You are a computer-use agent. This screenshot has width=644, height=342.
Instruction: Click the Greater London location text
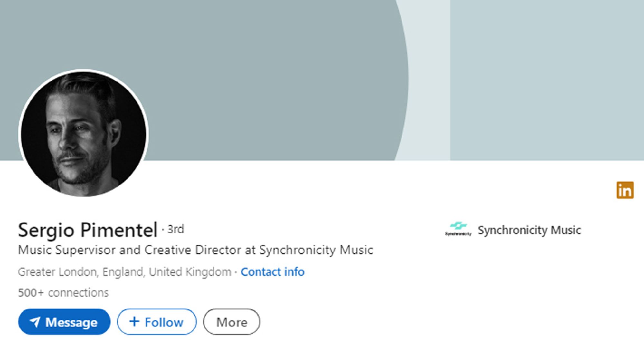click(125, 272)
